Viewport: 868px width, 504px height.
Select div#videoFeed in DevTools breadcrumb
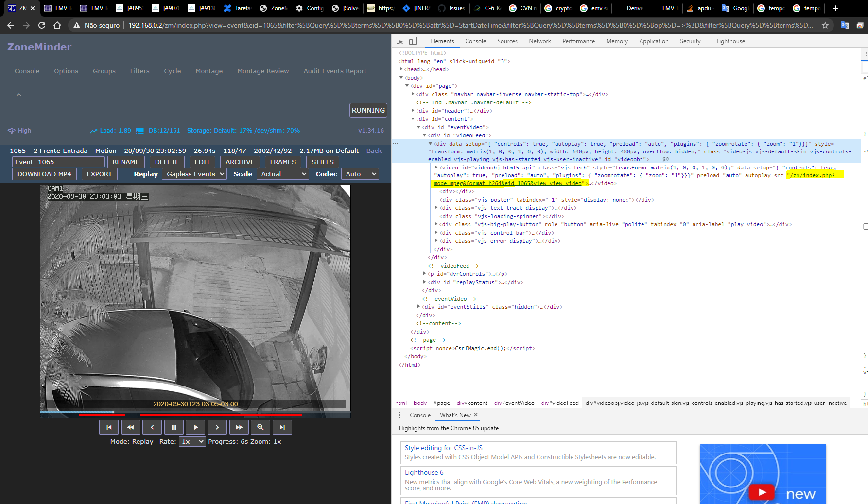[560, 403]
